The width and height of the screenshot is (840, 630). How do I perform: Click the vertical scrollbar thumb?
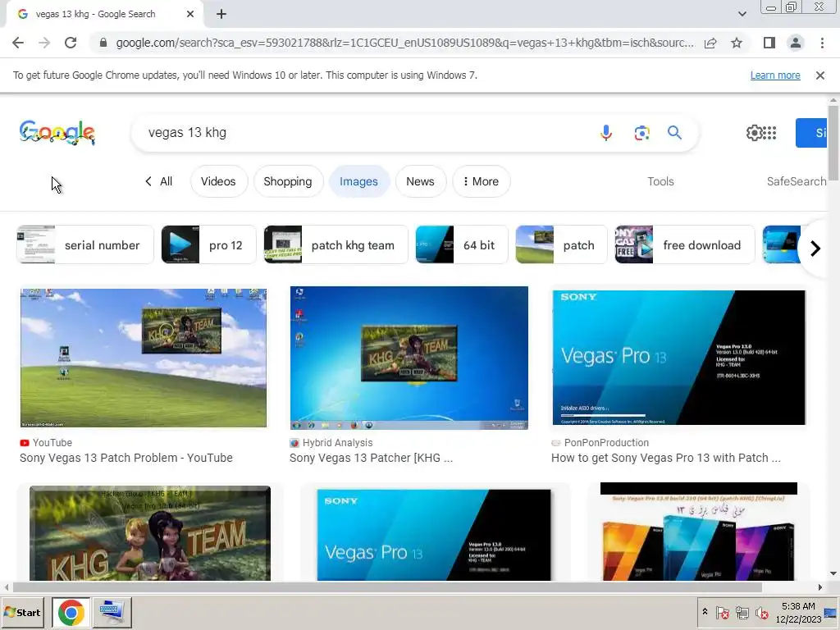coord(833,143)
